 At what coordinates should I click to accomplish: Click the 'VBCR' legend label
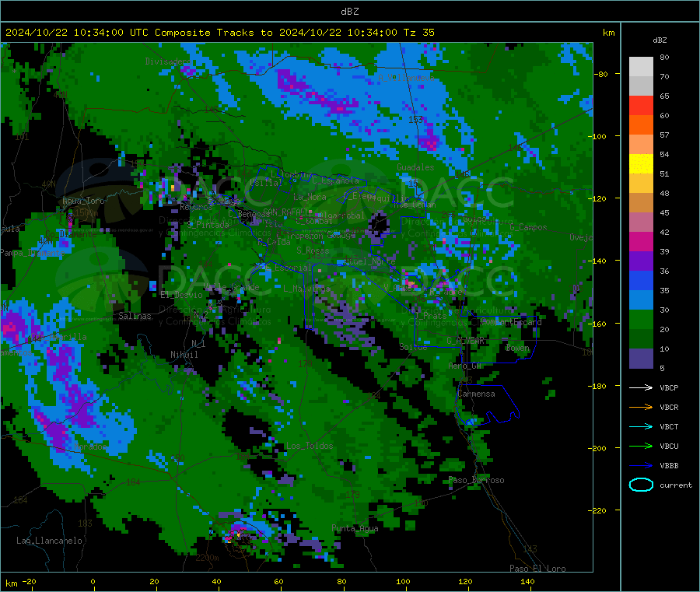click(x=669, y=407)
